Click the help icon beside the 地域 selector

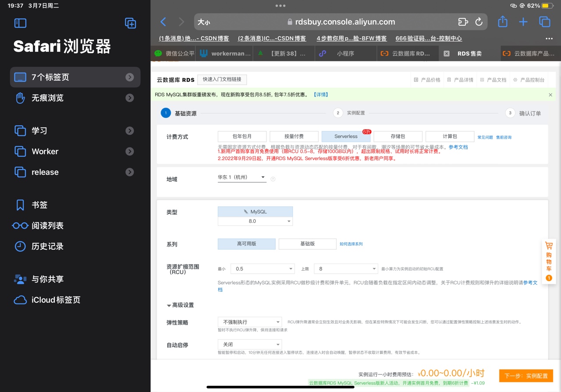click(x=273, y=179)
